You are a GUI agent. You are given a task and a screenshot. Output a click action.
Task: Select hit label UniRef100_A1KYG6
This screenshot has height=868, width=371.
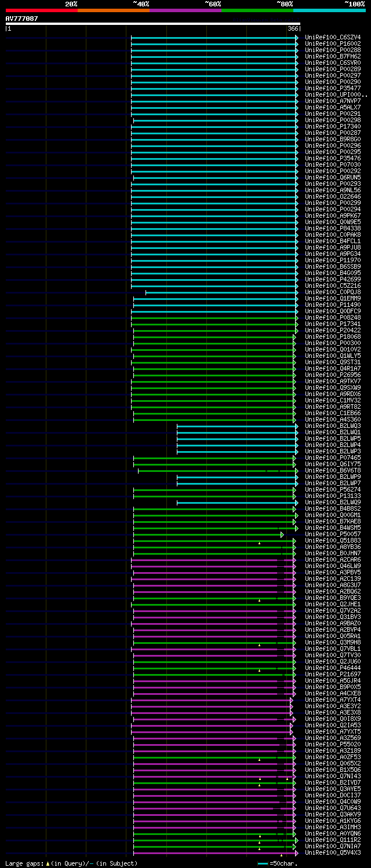333,821
